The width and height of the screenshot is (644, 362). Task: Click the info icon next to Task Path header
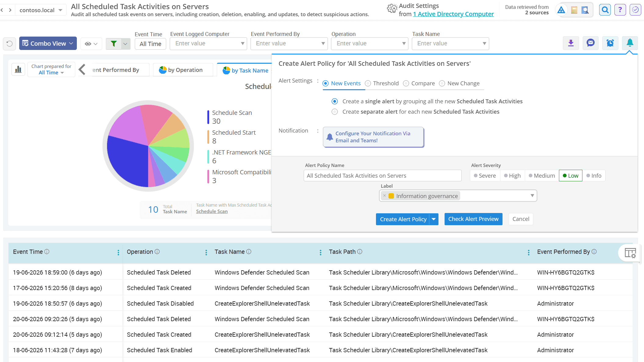click(360, 251)
